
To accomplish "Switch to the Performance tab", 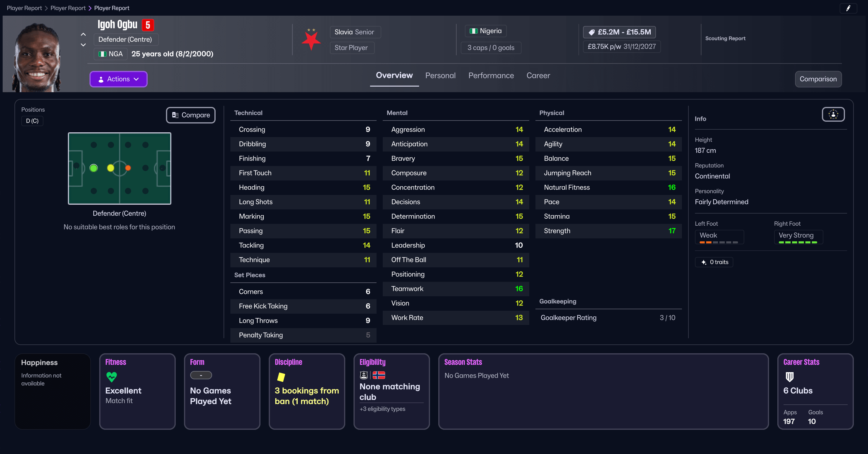I will (x=491, y=76).
